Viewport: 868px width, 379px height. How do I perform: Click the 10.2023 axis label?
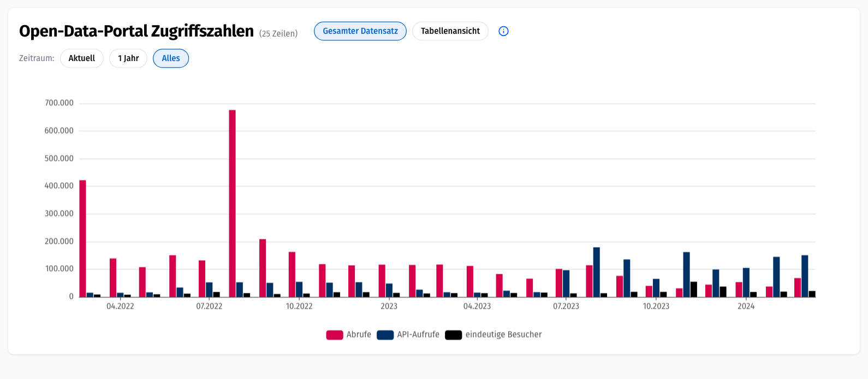point(656,306)
